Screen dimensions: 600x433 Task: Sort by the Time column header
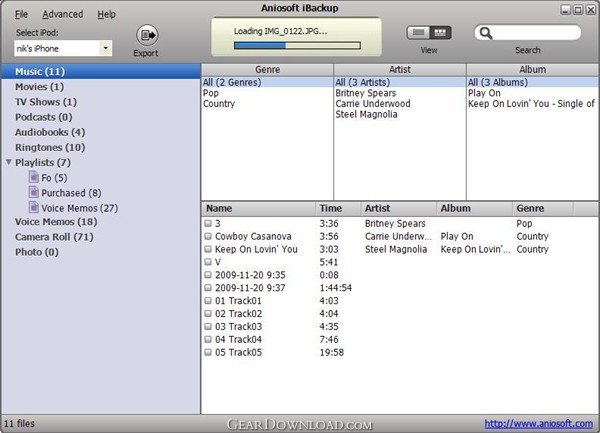338,208
